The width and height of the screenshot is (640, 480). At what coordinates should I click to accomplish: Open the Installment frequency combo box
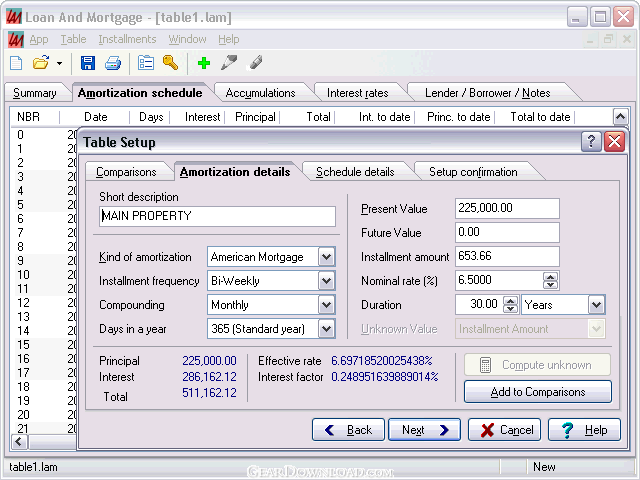point(326,281)
